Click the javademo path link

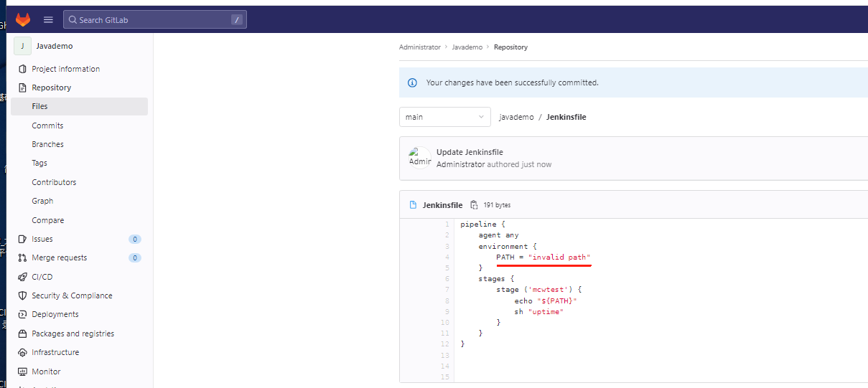click(x=516, y=117)
